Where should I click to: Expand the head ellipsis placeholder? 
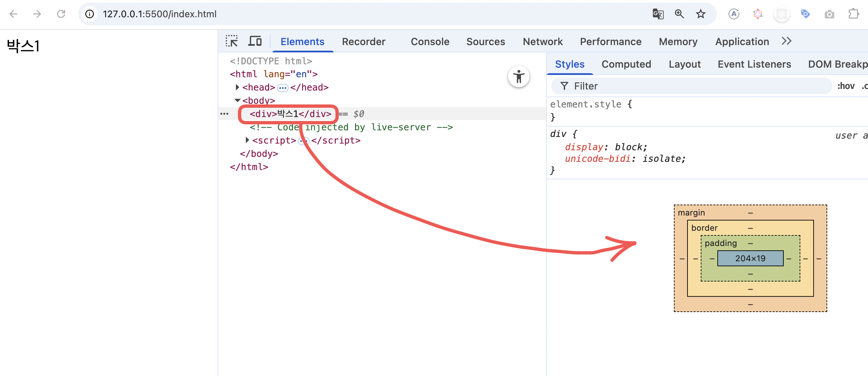(x=282, y=88)
